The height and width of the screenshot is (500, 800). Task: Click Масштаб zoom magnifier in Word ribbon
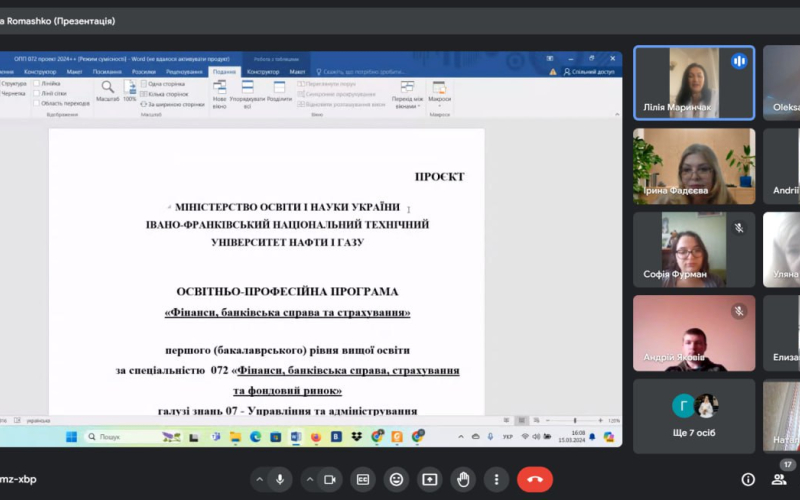107,92
